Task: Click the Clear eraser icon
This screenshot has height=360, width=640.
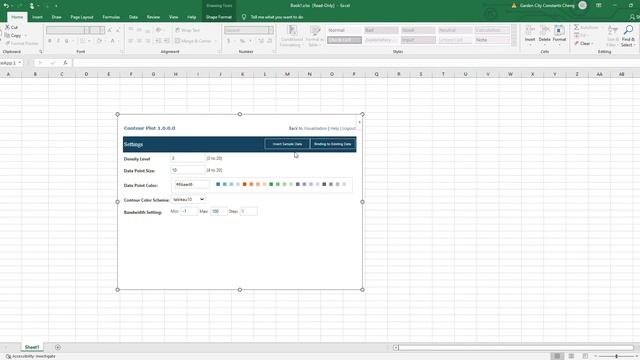Action: pyautogui.click(x=576, y=43)
